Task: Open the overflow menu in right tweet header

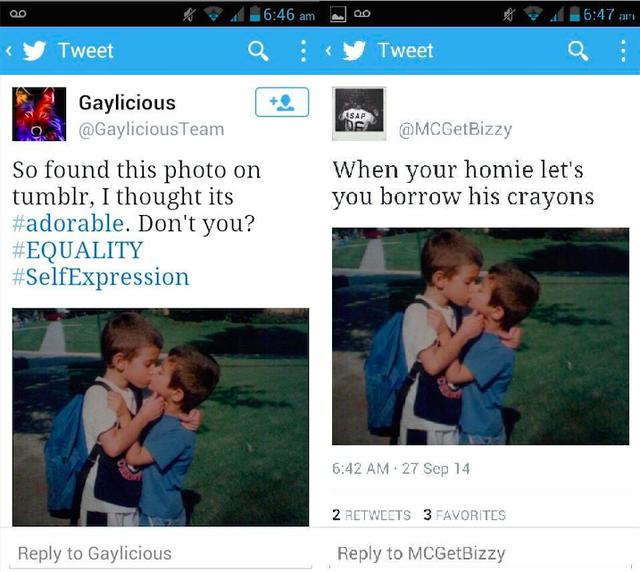Action: coord(623,51)
